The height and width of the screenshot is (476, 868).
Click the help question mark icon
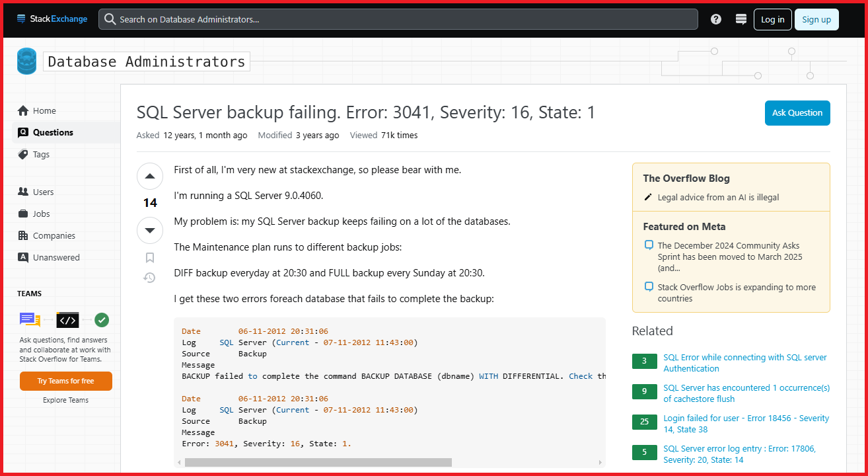tap(716, 19)
